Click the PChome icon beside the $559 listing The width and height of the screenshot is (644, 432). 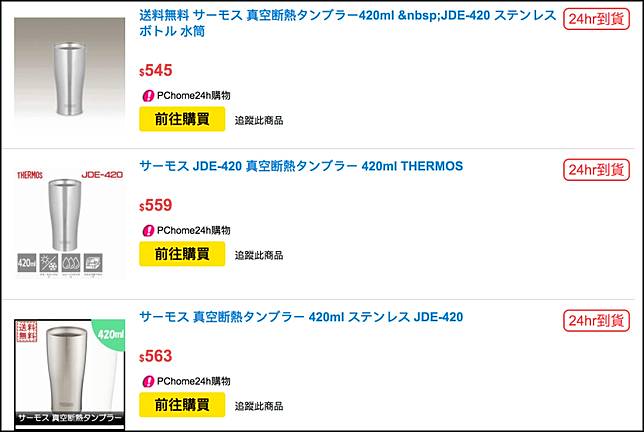[x=147, y=231]
